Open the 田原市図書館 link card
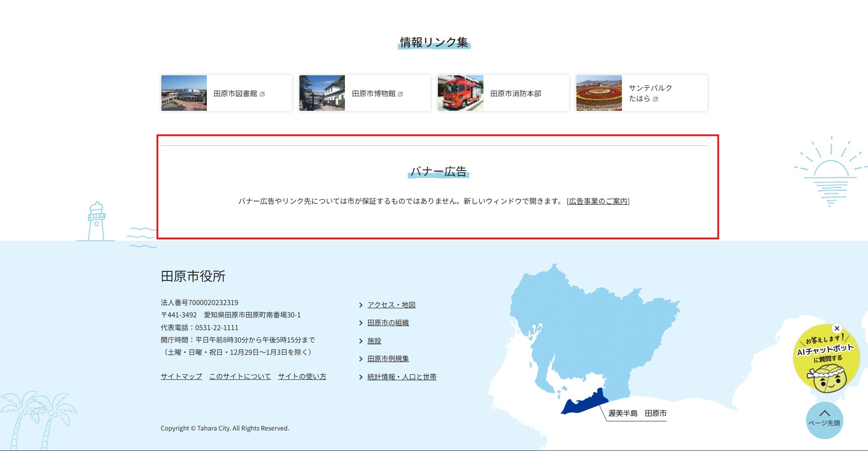 point(226,93)
